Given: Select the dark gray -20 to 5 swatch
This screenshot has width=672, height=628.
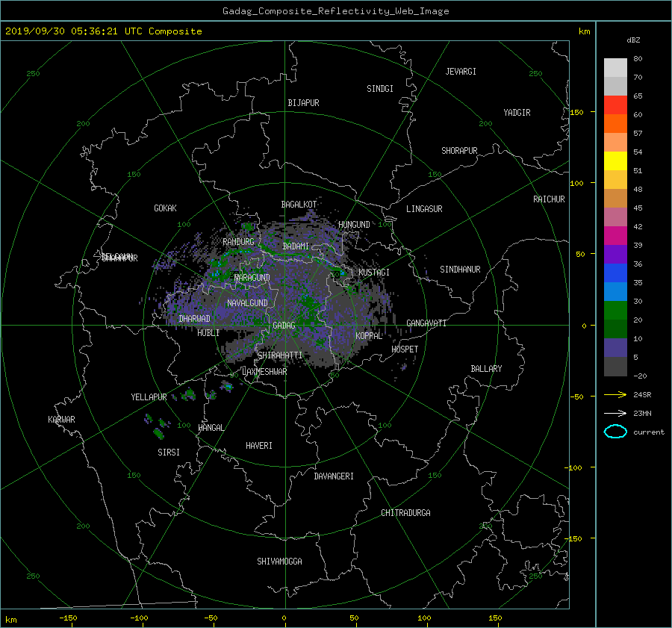Looking at the screenshot, I should click(615, 367).
